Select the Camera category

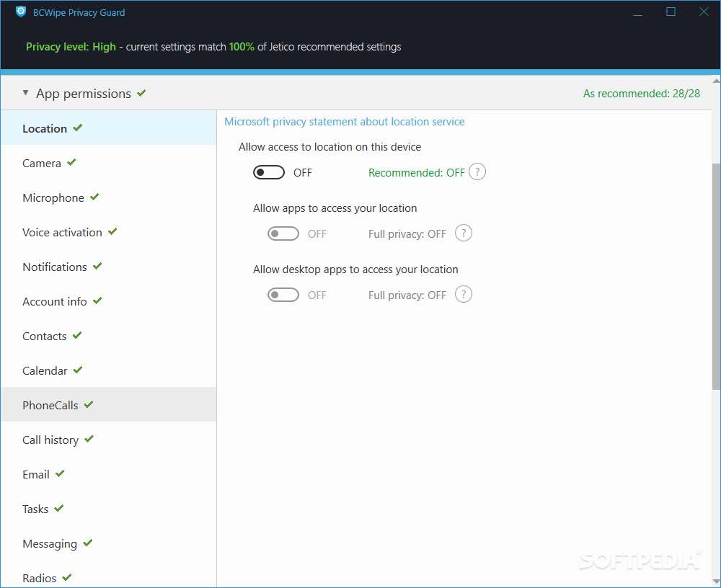click(x=109, y=163)
